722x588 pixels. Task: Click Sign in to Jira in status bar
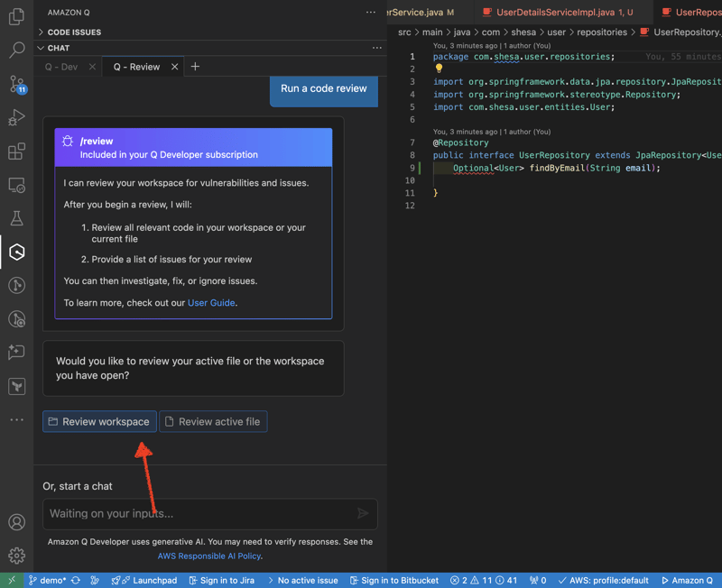point(222,580)
